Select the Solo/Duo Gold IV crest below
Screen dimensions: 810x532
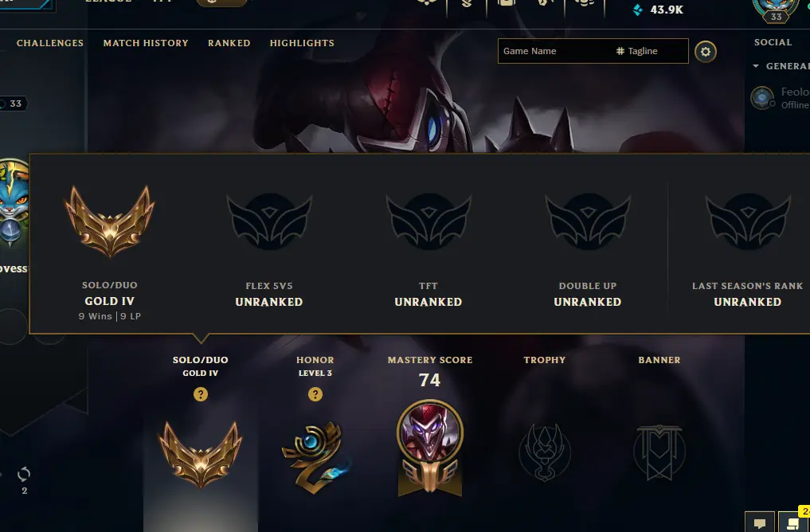point(201,455)
